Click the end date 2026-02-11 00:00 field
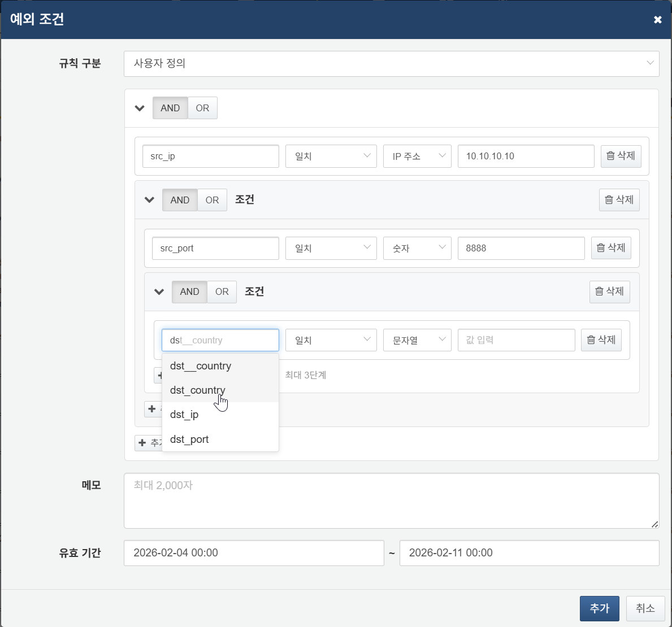 click(529, 553)
